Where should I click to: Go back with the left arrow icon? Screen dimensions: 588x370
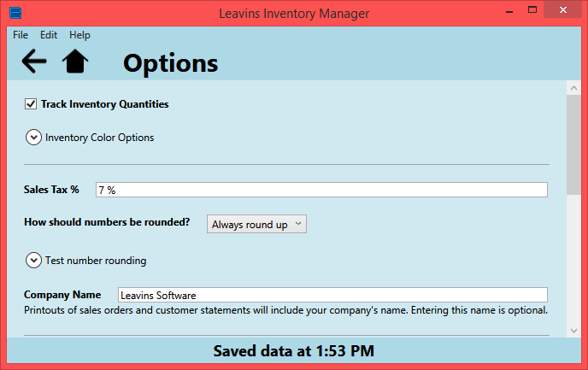34,62
